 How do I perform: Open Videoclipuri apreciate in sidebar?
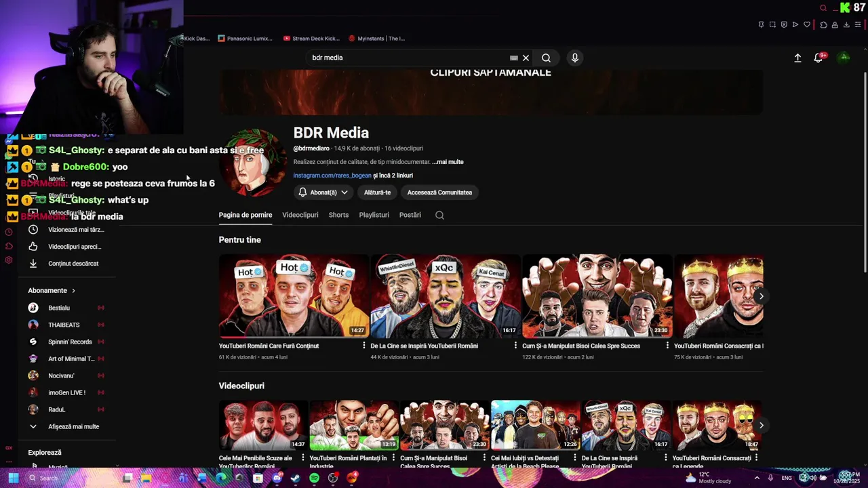[66, 247]
